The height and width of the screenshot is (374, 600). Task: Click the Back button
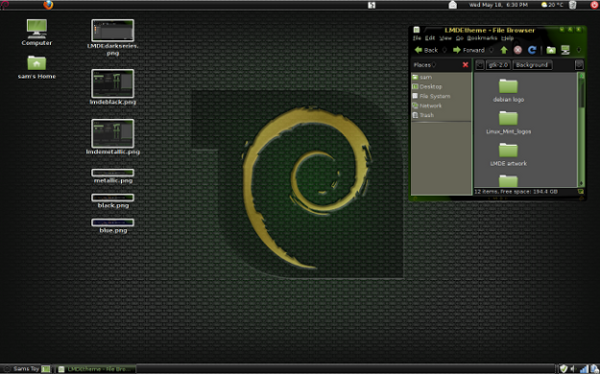tap(426, 50)
